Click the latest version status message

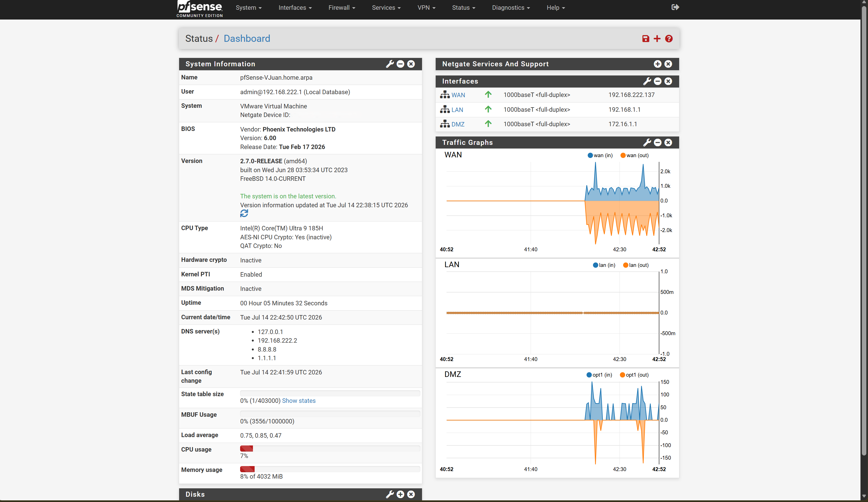(288, 196)
